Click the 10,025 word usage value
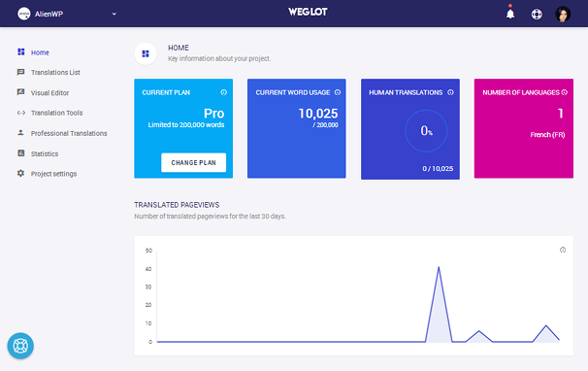 318,114
